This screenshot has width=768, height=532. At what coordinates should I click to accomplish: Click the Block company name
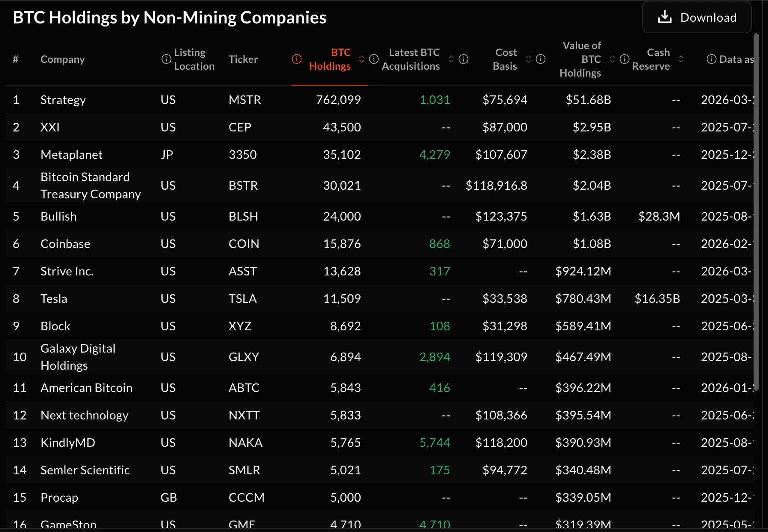click(x=55, y=326)
